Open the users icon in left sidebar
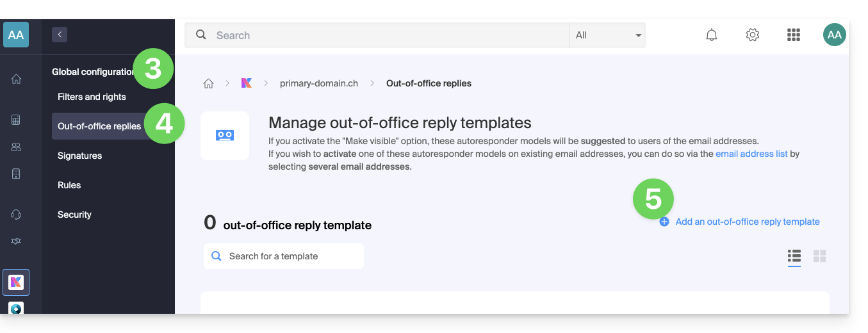Screen dimensions: 868x333 click(x=16, y=147)
